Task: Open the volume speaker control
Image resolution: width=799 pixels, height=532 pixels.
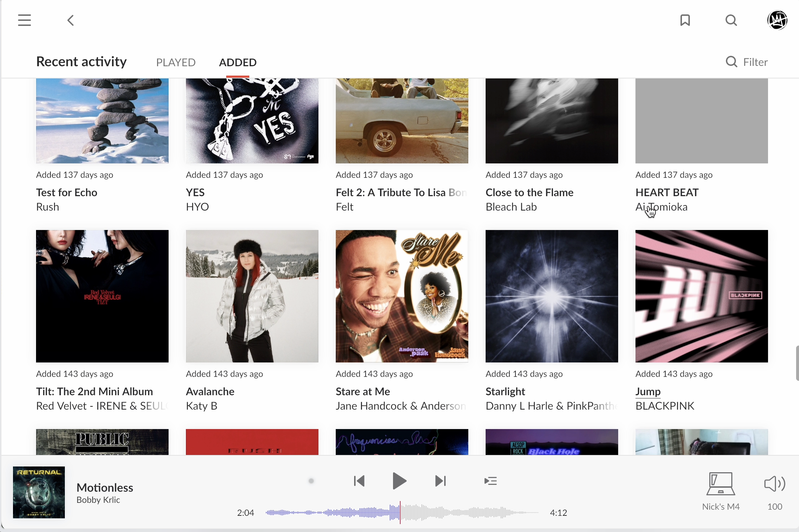Action: [x=775, y=484]
